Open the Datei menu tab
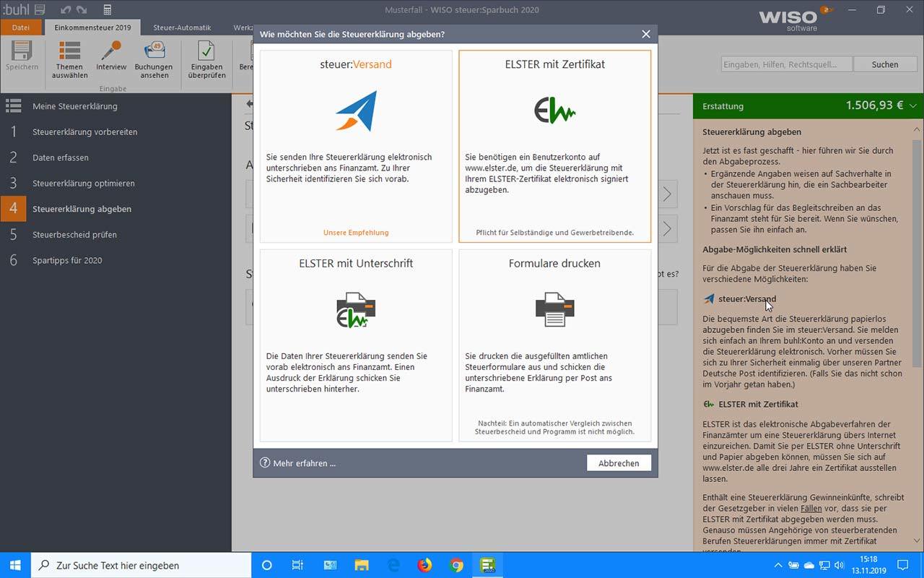The height and width of the screenshot is (578, 924). click(21, 27)
